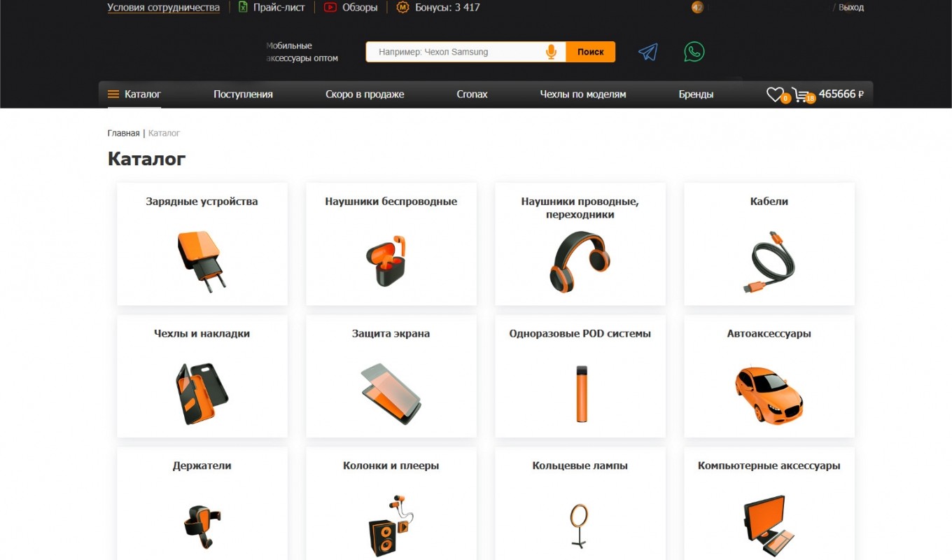Click the Excel price list icon
The image size is (952, 560).
click(243, 8)
